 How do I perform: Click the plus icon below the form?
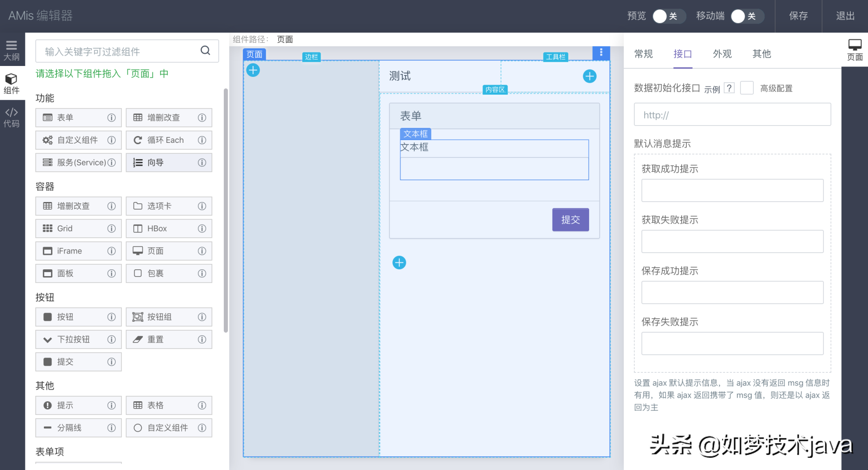[x=399, y=263]
